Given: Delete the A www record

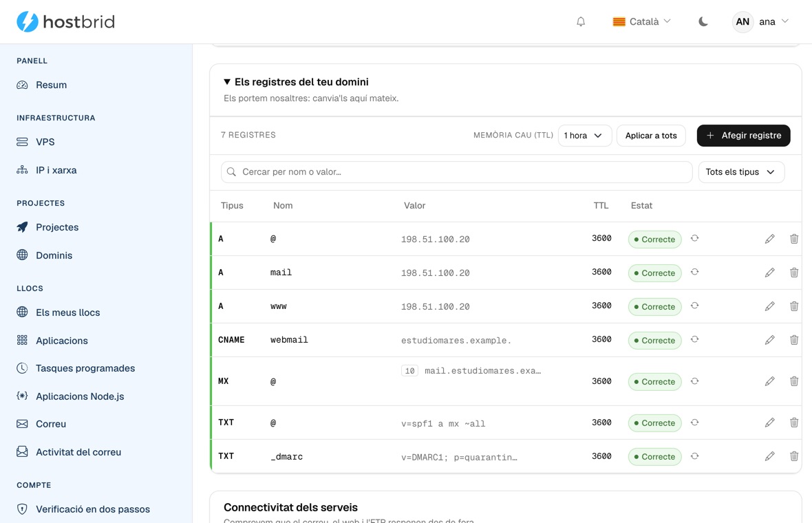Looking at the screenshot, I should [794, 306].
